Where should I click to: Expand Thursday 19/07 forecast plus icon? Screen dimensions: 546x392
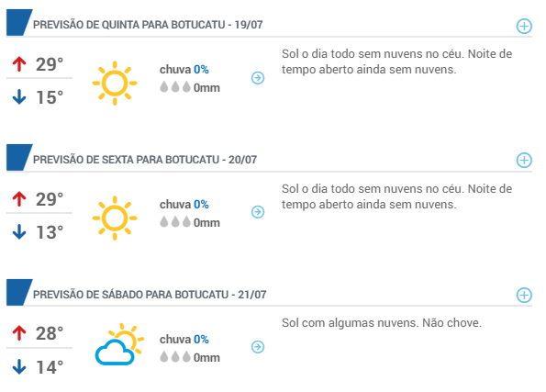[524, 26]
